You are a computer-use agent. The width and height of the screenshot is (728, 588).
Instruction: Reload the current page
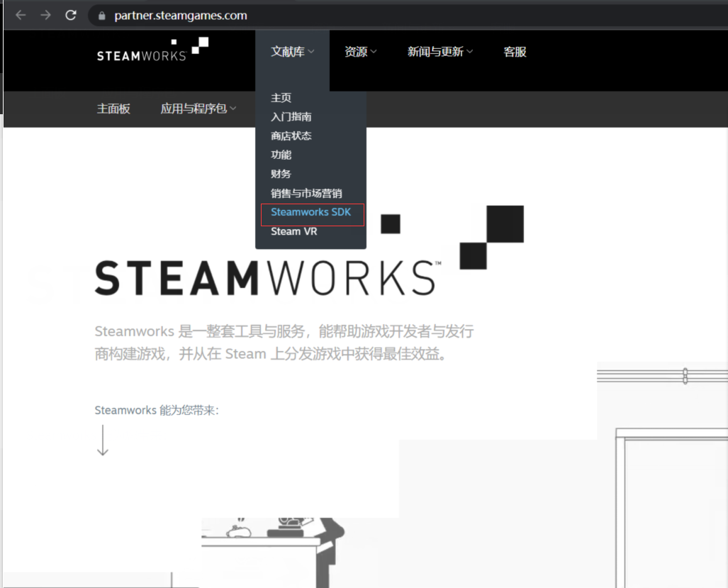pos(70,15)
